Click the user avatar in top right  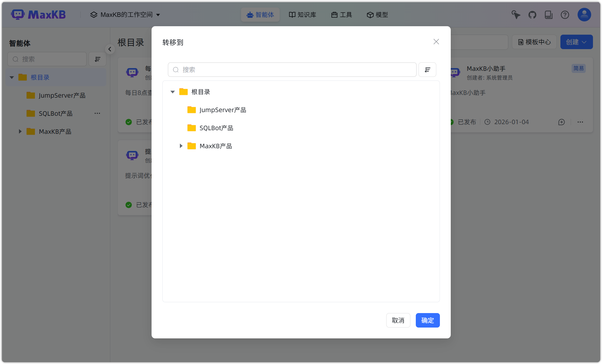584,14
